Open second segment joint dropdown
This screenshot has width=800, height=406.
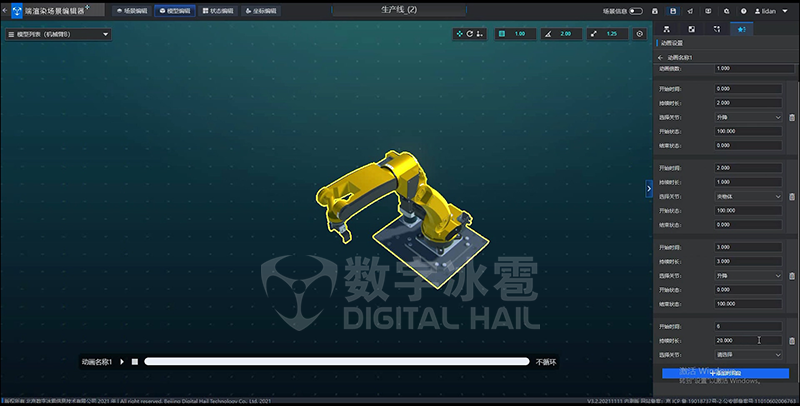click(747, 196)
